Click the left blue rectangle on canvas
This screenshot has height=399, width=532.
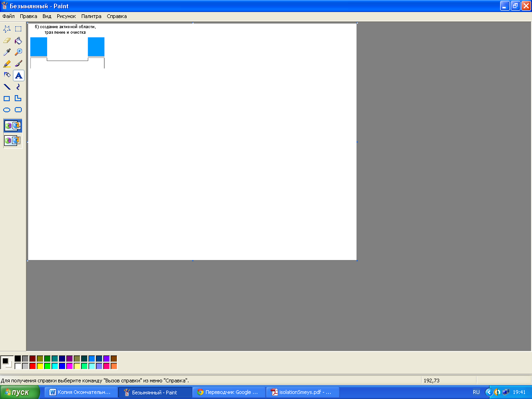click(x=39, y=47)
